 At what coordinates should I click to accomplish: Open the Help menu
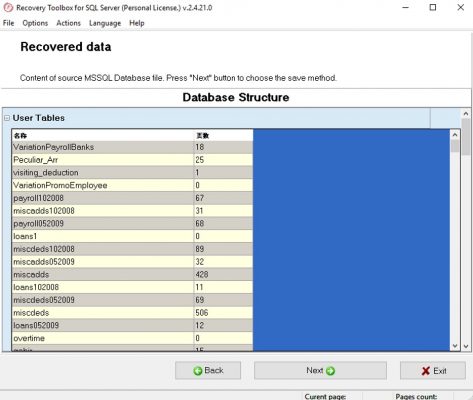coord(137,23)
